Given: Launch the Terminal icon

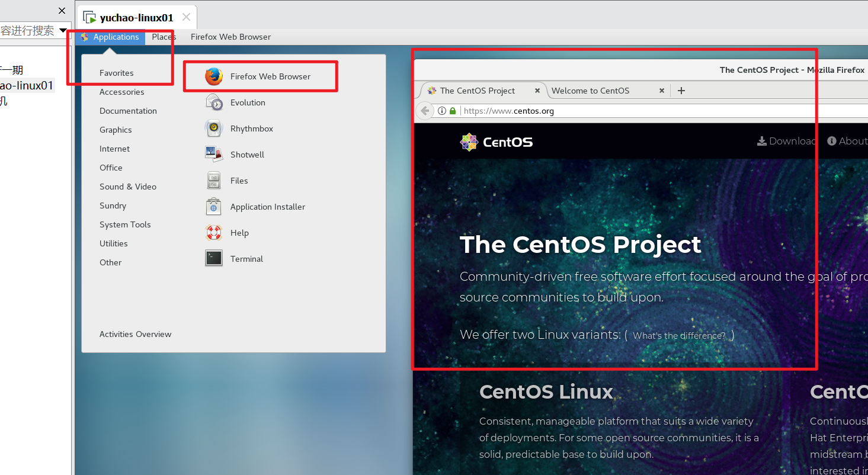Looking at the screenshot, I should (x=214, y=259).
